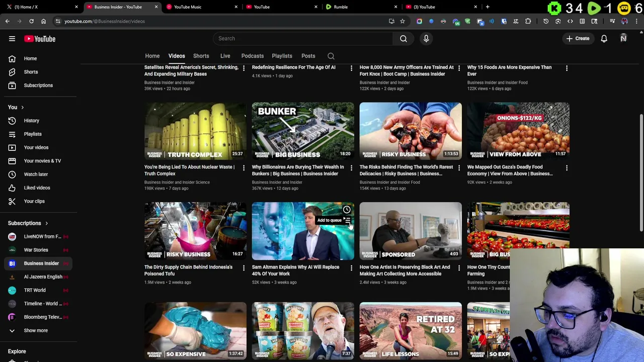Viewport: 644px width, 362px height.
Task: Show more subscriptions in sidebar
Action: (38, 330)
